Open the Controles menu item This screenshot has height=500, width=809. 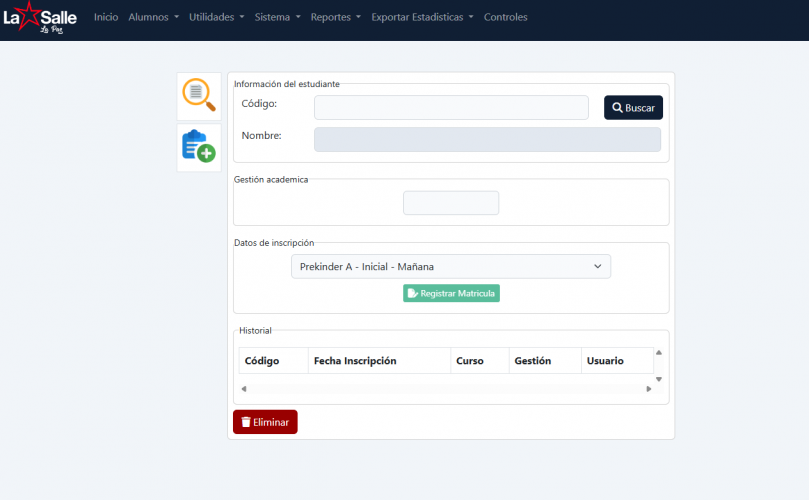(x=505, y=17)
